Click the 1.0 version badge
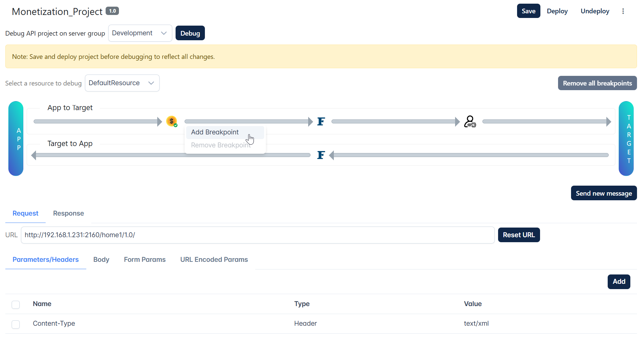 pyautogui.click(x=112, y=11)
